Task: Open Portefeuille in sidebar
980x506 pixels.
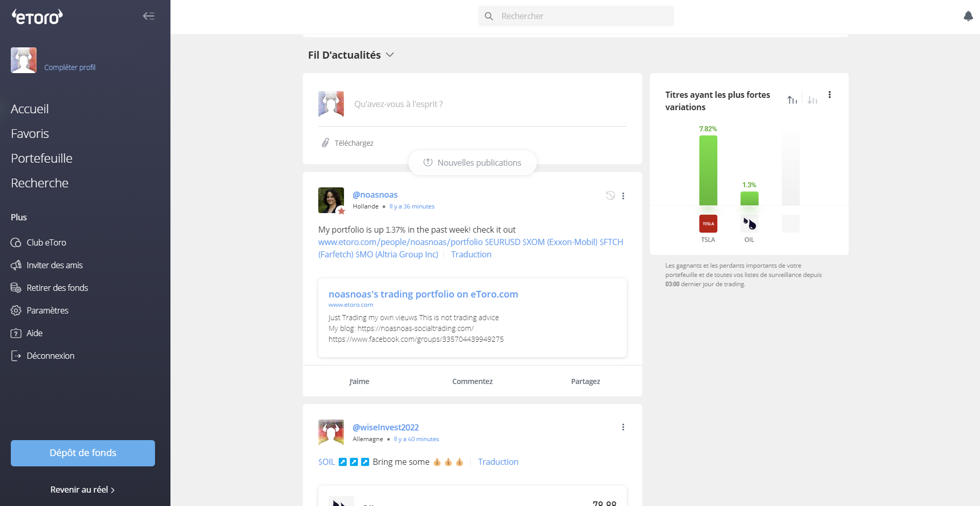Action: [x=42, y=159]
